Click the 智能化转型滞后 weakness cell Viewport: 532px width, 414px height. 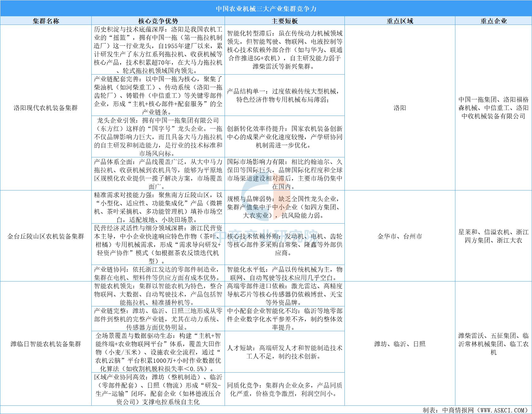tap(285, 50)
